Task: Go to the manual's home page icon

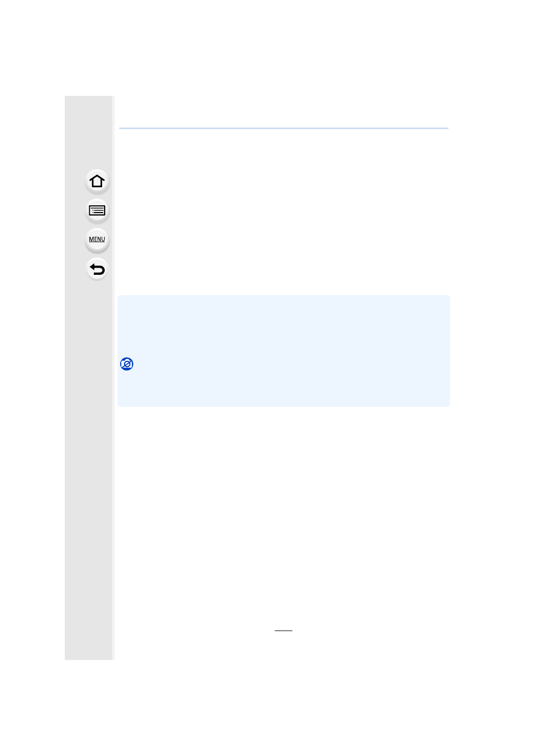Action: coord(97,181)
